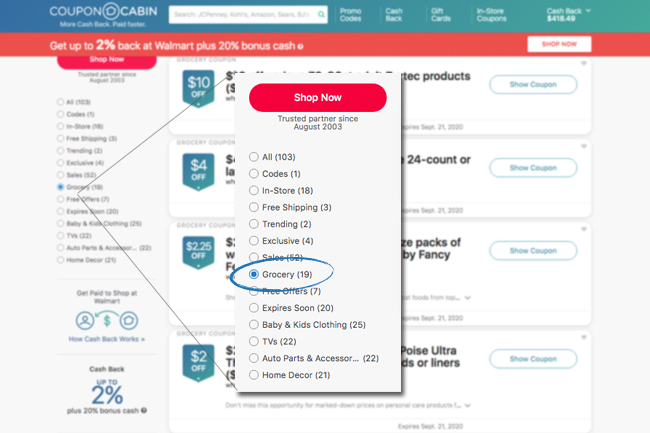Screen dimensions: 650x433
Task: Click the $2 OFF coupon badge
Action: click(199, 363)
